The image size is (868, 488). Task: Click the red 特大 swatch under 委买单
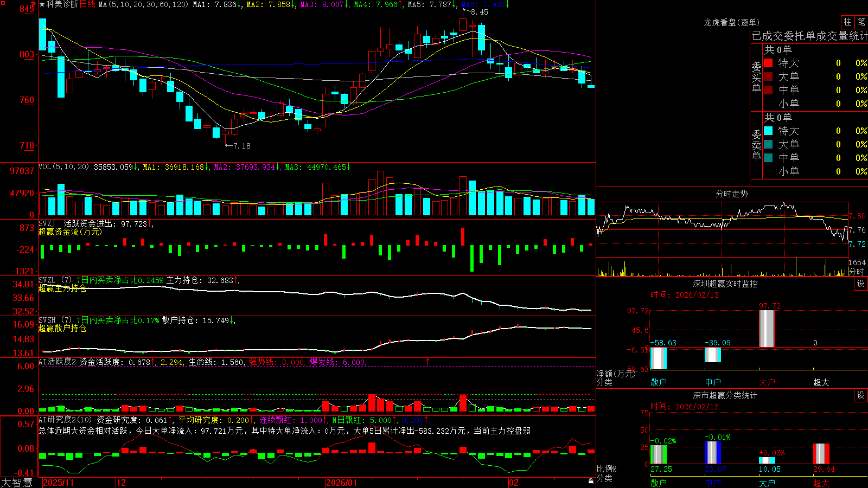pos(768,63)
